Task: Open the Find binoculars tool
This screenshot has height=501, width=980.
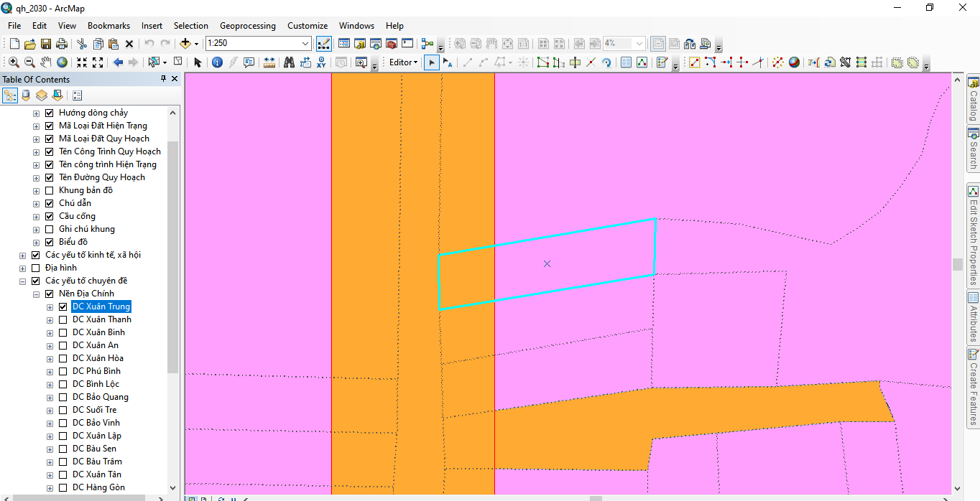Action: point(289,62)
